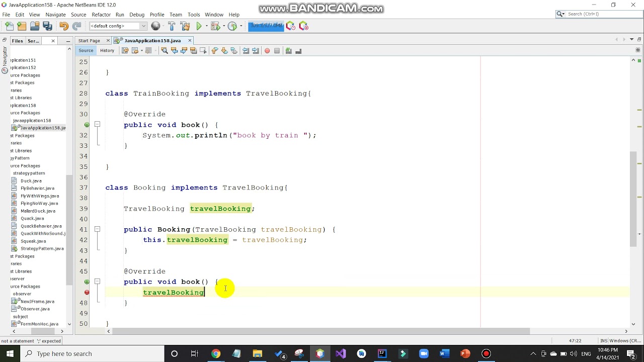
Task: Click the Clean and Build icon
Action: [185, 26]
